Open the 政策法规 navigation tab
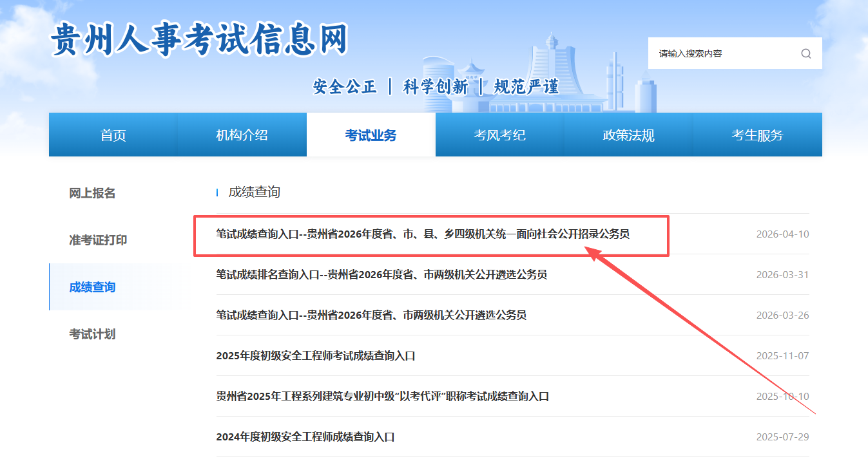The width and height of the screenshot is (868, 461). click(628, 135)
